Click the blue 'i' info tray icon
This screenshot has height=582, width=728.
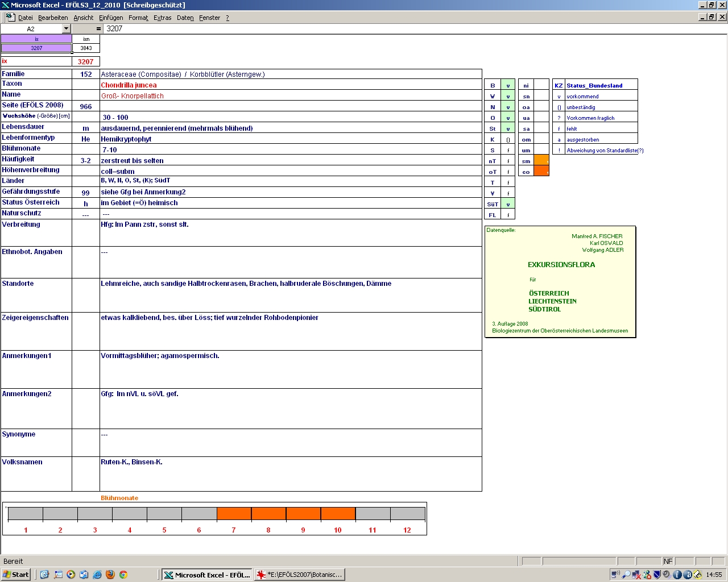tap(677, 575)
